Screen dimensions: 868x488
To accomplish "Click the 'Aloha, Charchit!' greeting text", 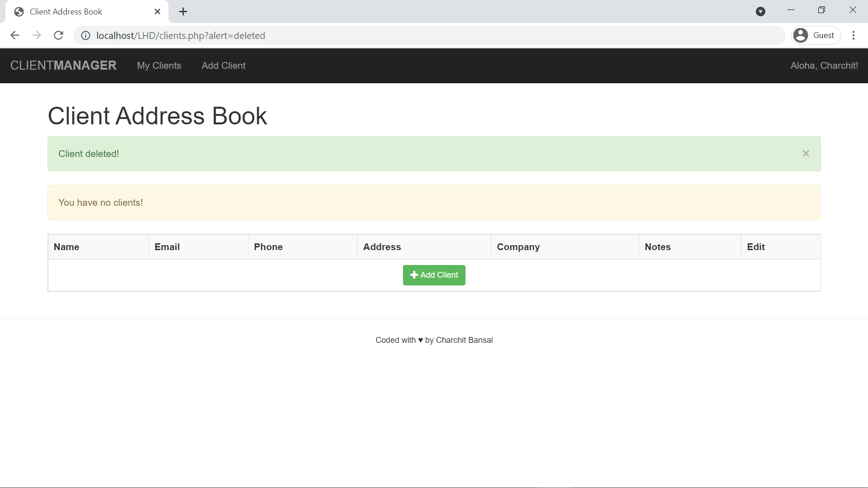I will click(824, 66).
